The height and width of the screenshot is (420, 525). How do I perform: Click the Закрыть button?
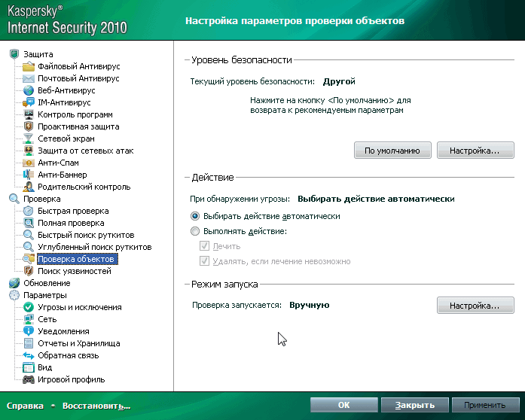[x=415, y=405]
